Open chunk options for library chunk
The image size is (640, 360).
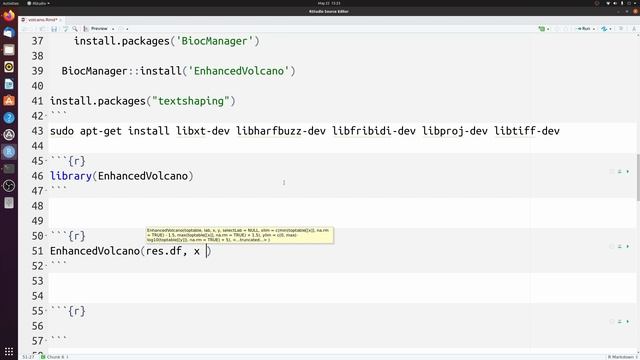pos(611,171)
